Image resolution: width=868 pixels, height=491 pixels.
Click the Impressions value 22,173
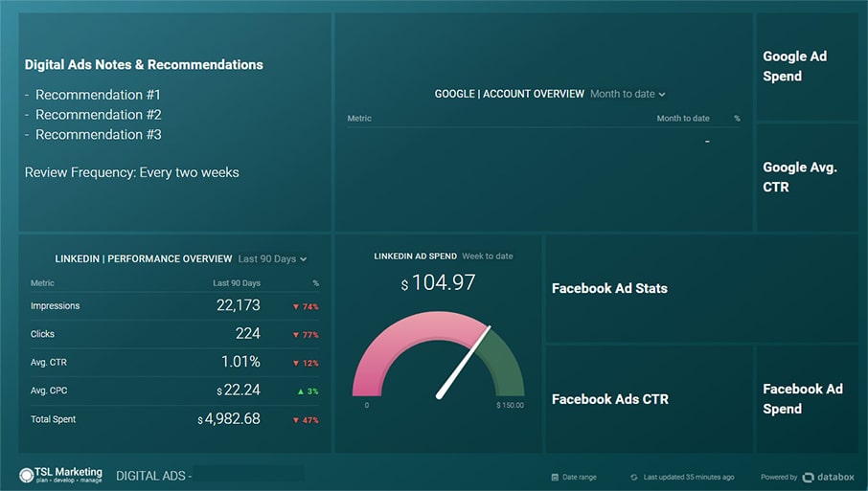click(238, 305)
